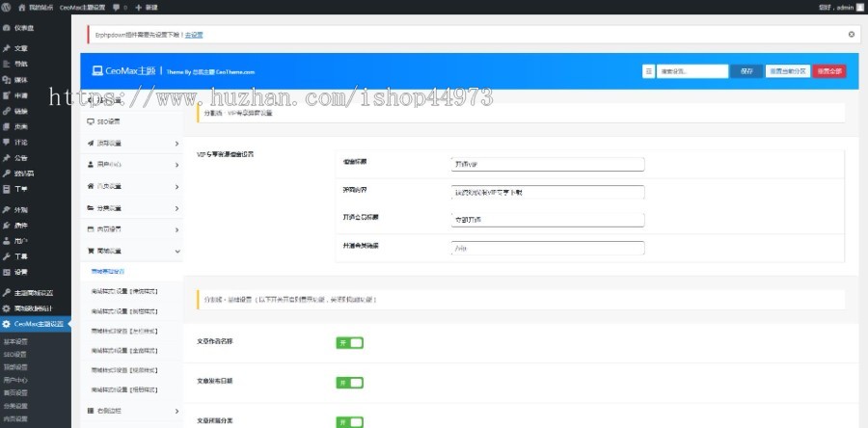This screenshot has height=428, width=868.
Task: Click the gear icon beside CeoMax主题设置
Action: point(6,324)
